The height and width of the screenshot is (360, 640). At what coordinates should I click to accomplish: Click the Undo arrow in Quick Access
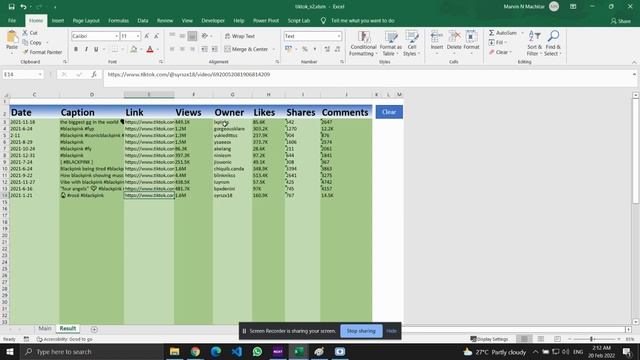[23, 7]
